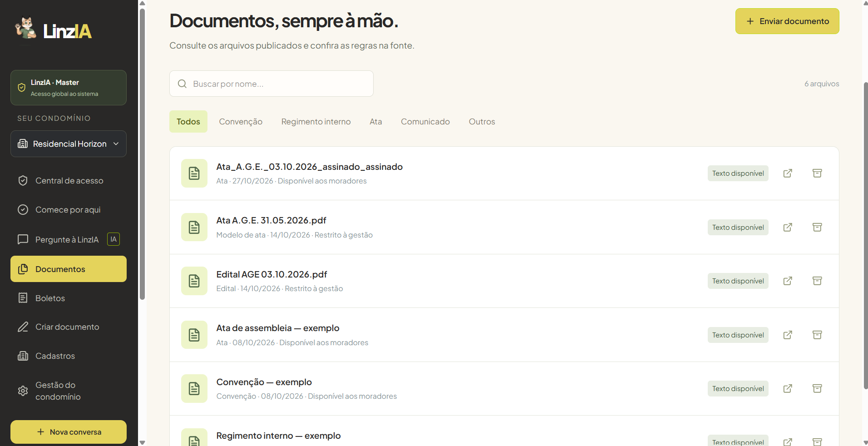Viewport: 868px width, 446px height.
Task: Click the LinzIA cat mascot logo
Action: point(25,29)
